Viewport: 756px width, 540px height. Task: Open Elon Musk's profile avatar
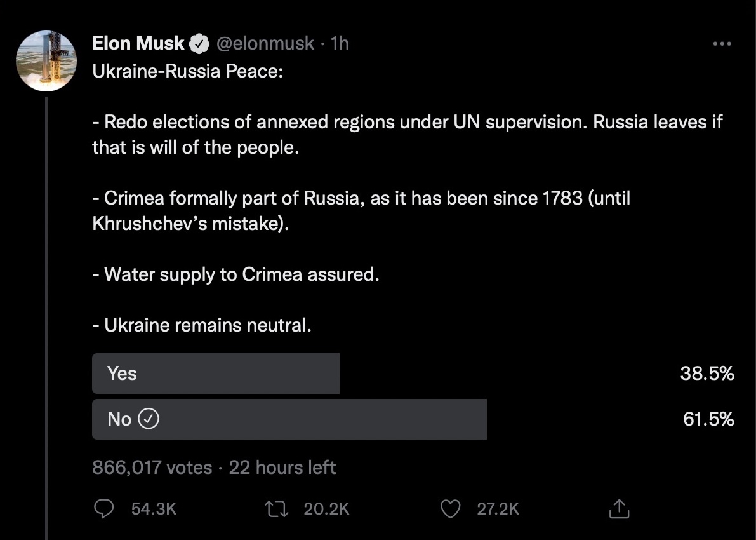coord(47,61)
